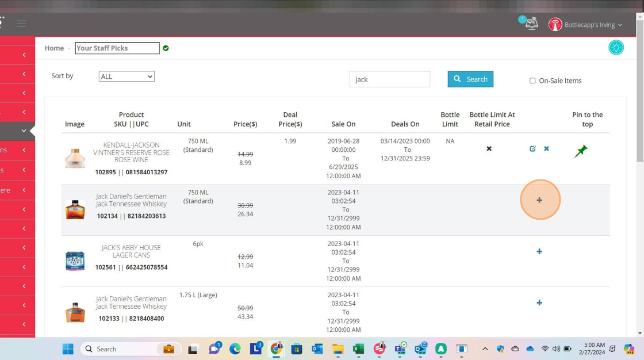Click the Jack Daniel's 750 ML bottle thumbnail

pos(75,209)
